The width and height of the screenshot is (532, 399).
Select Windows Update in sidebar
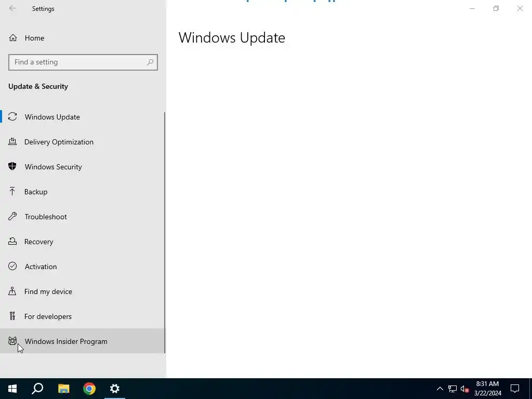pyautogui.click(x=83, y=117)
